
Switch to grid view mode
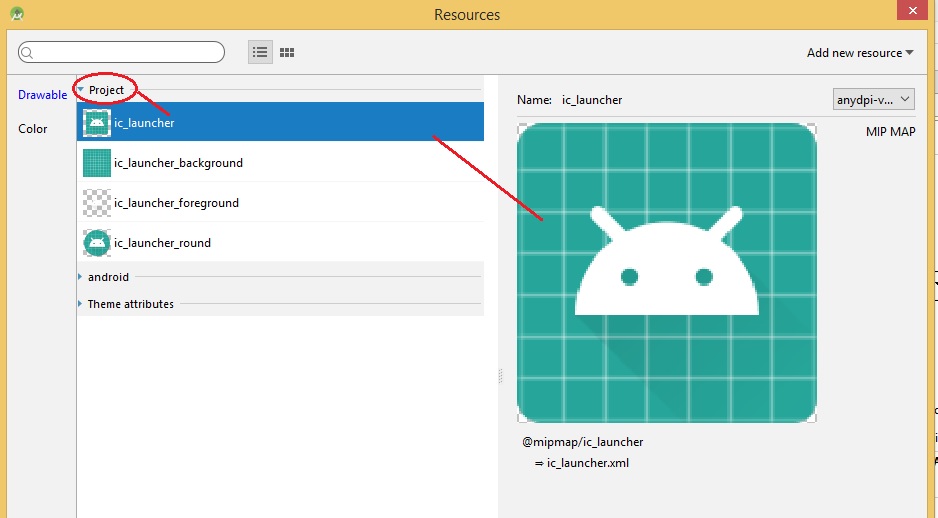[287, 52]
